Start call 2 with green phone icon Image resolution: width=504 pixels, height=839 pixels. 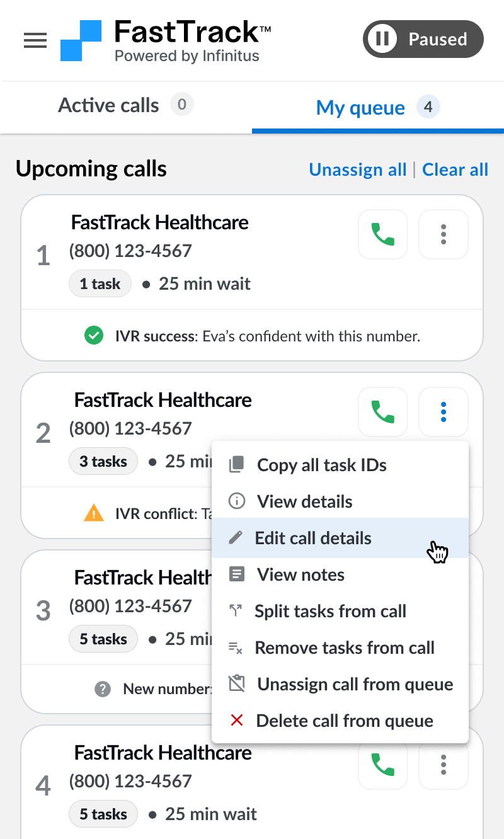tap(383, 412)
